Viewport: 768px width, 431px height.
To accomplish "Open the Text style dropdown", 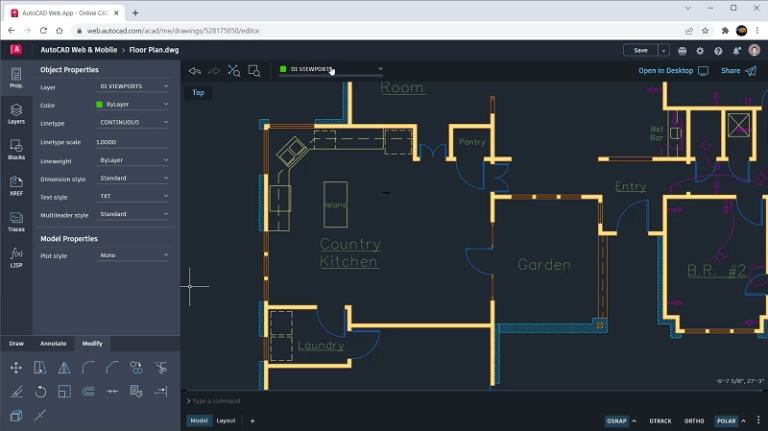I will [x=134, y=197].
